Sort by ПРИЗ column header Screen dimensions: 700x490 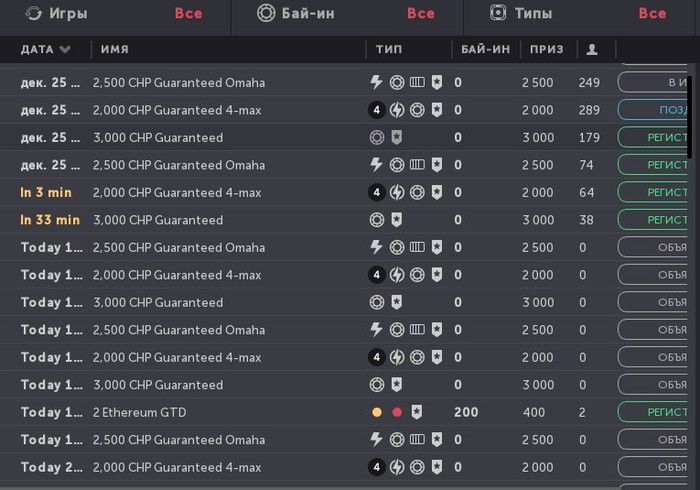546,49
